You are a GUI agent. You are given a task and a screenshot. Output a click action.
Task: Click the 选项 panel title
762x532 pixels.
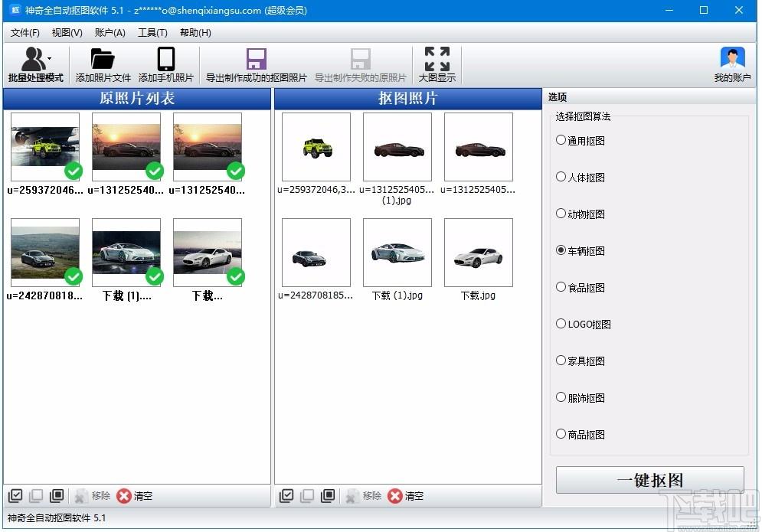[x=558, y=96]
